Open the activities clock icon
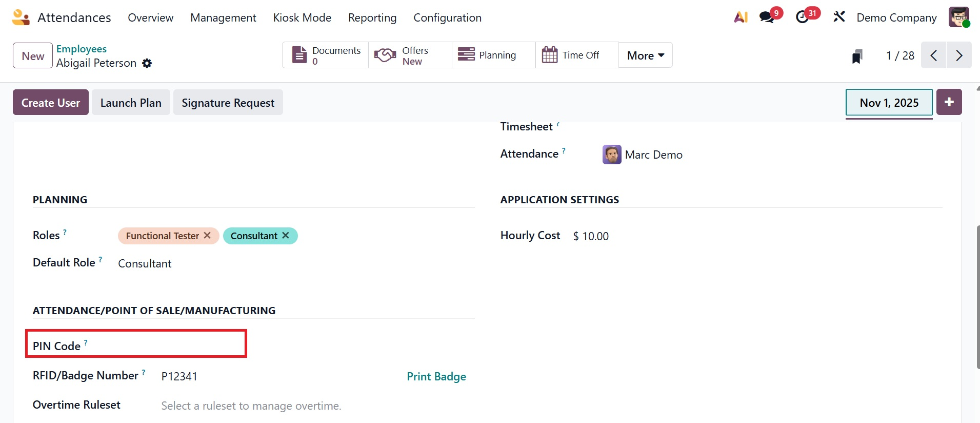 pos(803,17)
